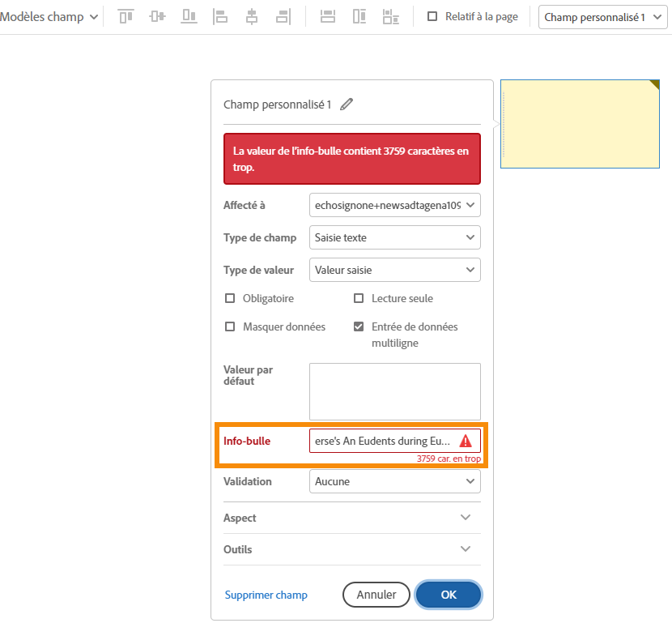Click the Champ personnalisé 1 title text
Screen dimensions: 672x623
pyautogui.click(x=277, y=105)
